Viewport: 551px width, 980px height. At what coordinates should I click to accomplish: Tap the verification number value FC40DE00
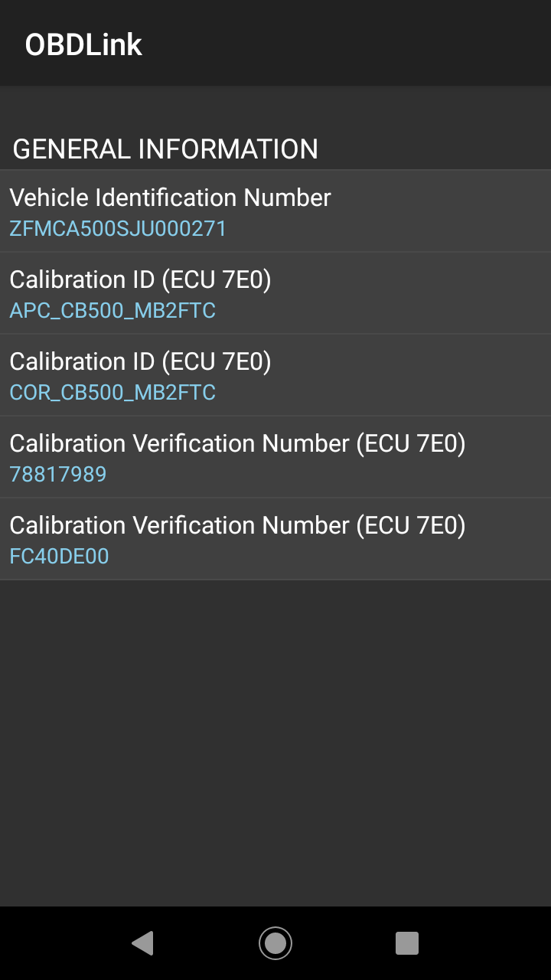point(59,557)
